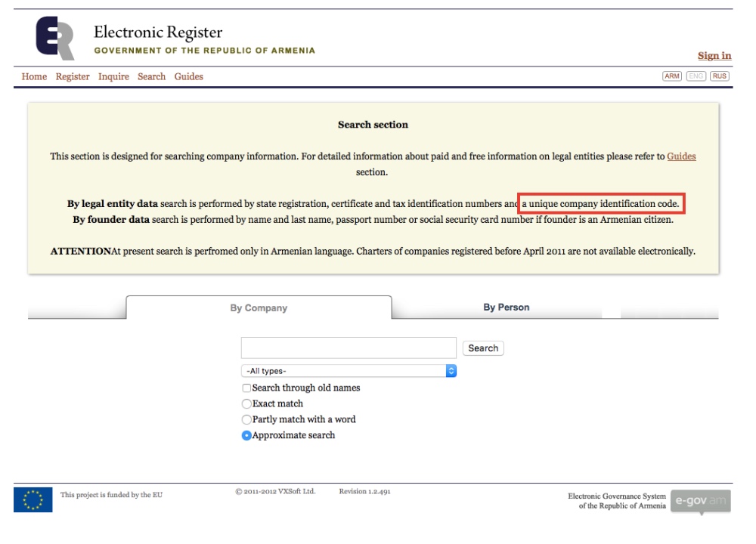Open the e-gov.am badge
756x544 pixels.
pyautogui.click(x=701, y=501)
